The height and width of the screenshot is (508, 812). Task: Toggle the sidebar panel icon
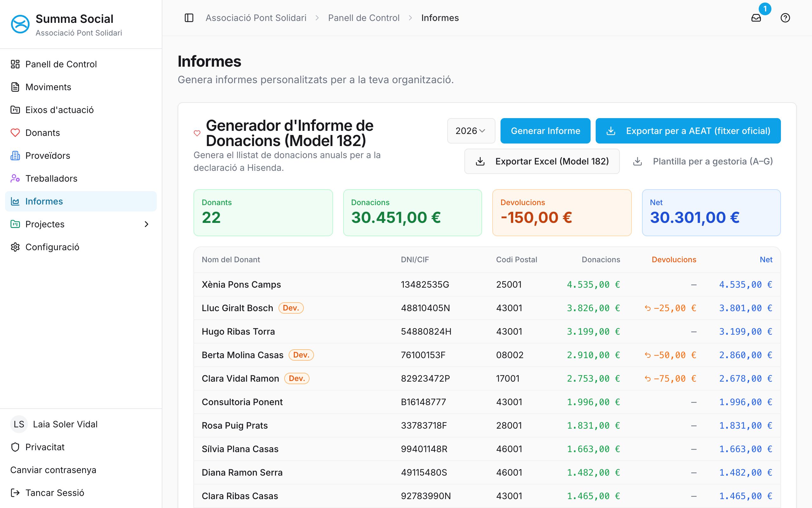[x=189, y=18]
